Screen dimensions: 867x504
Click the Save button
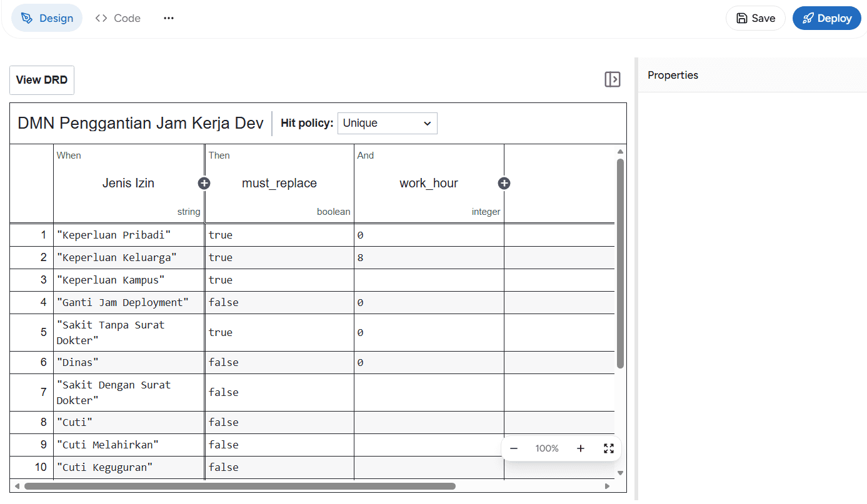756,18
